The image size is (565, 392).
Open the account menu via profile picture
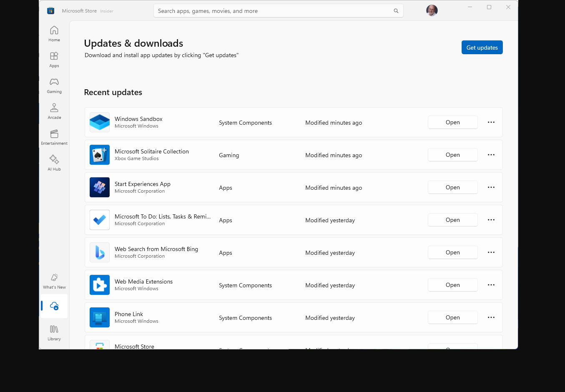(432, 10)
